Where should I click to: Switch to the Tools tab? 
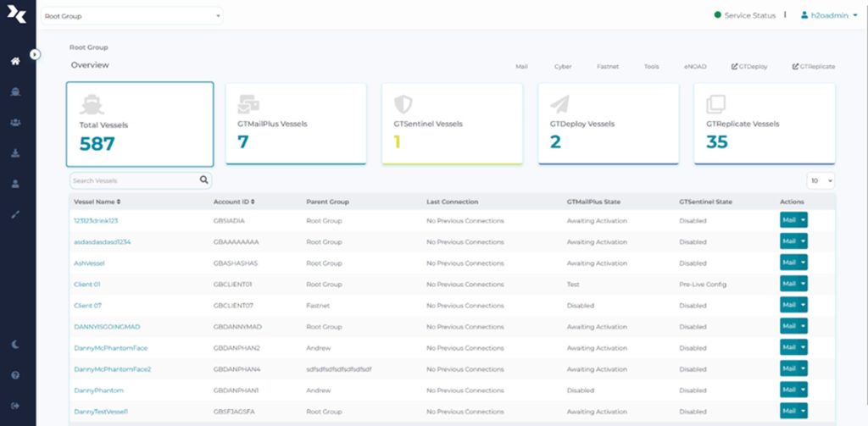coord(652,66)
